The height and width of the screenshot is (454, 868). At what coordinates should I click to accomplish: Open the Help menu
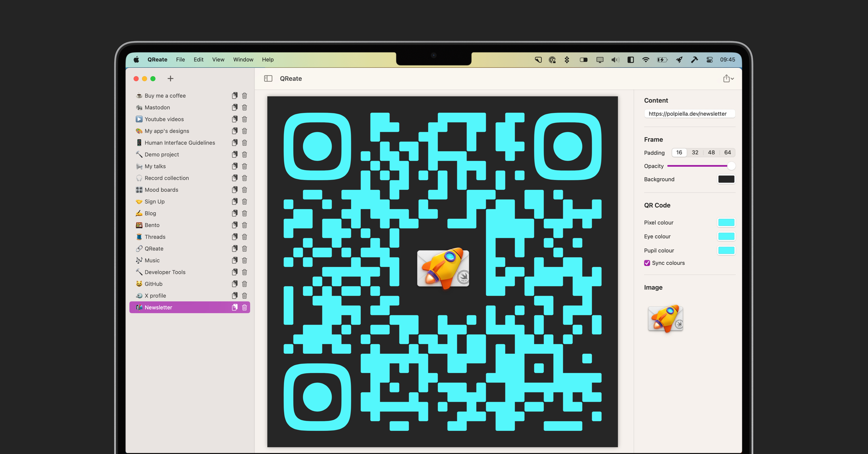pos(268,60)
